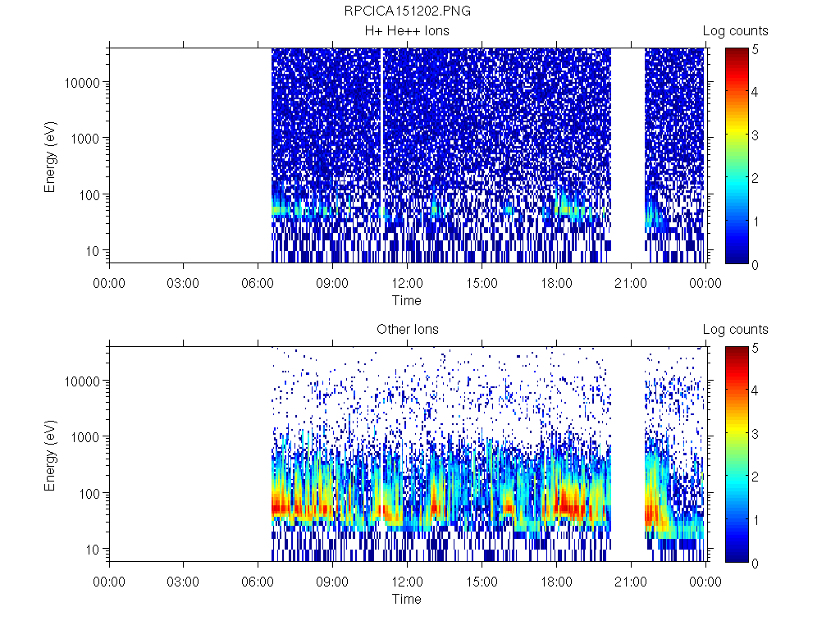Viewport: 840px width, 630px height.
Task: Click the 12:00 tick label of H+ He++ plot
Action: point(407,283)
